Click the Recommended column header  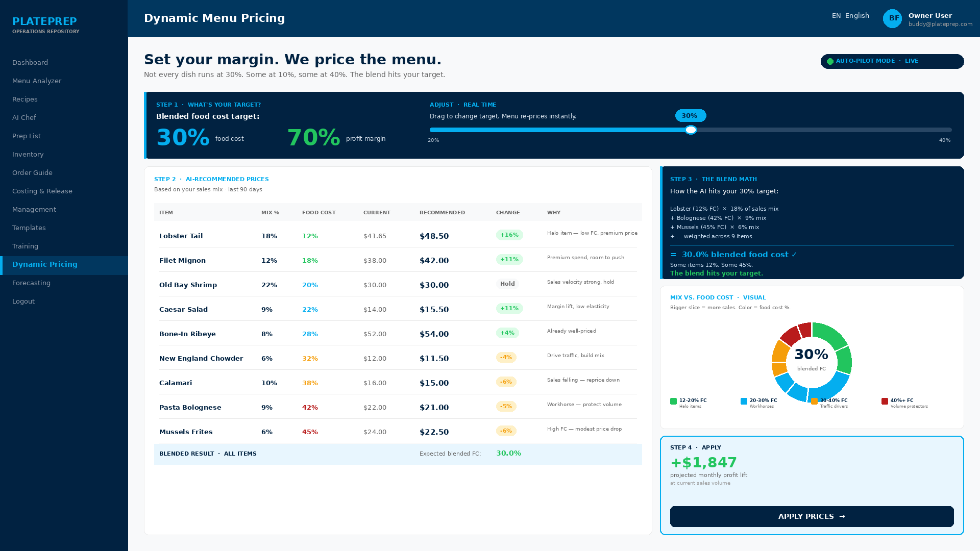pyautogui.click(x=442, y=213)
